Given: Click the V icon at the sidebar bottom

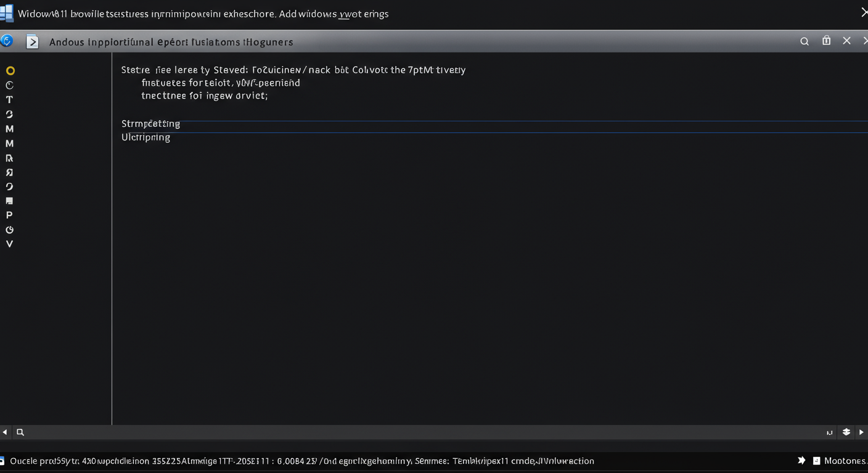Looking at the screenshot, I should tap(9, 244).
